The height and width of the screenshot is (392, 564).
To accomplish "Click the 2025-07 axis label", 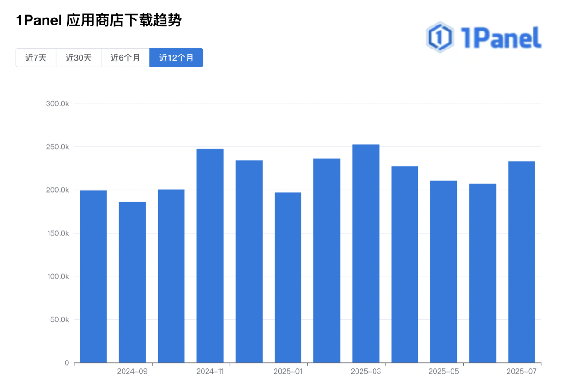I will [x=521, y=372].
